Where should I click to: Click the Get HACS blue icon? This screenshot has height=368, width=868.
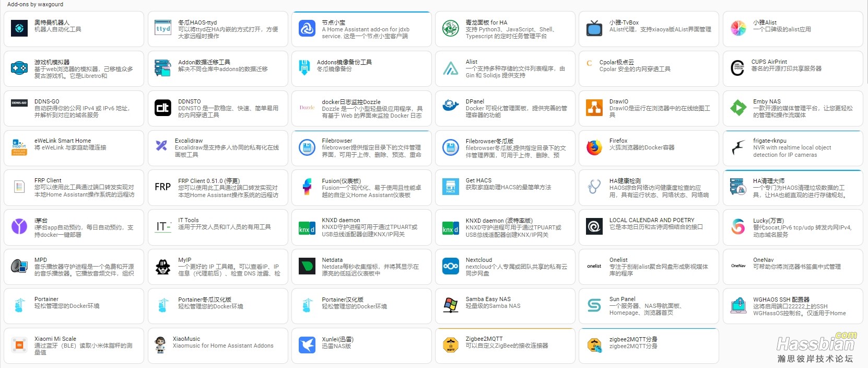pos(451,187)
